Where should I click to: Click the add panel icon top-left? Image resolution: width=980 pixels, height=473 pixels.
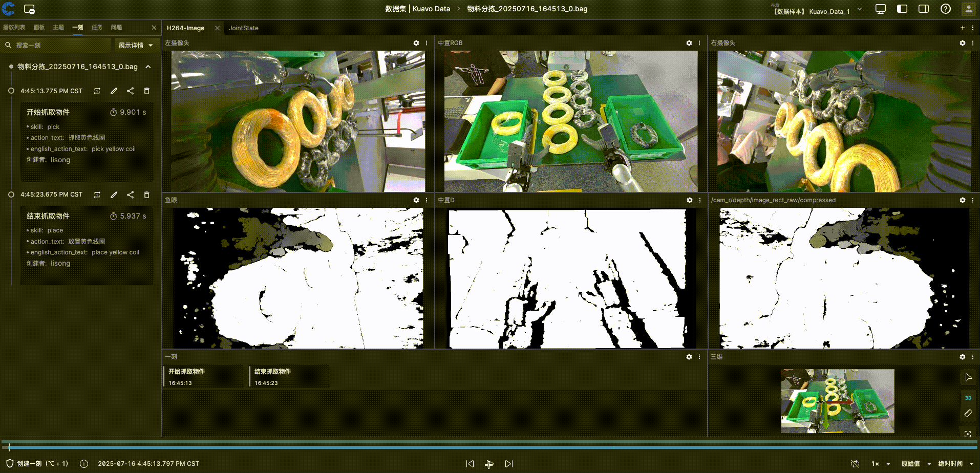coord(29,9)
